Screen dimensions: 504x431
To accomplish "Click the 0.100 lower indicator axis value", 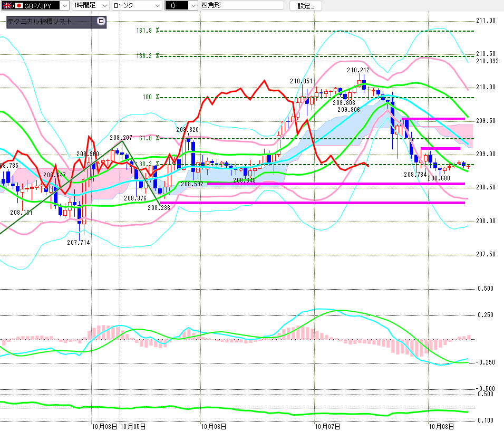I will click(x=486, y=420).
